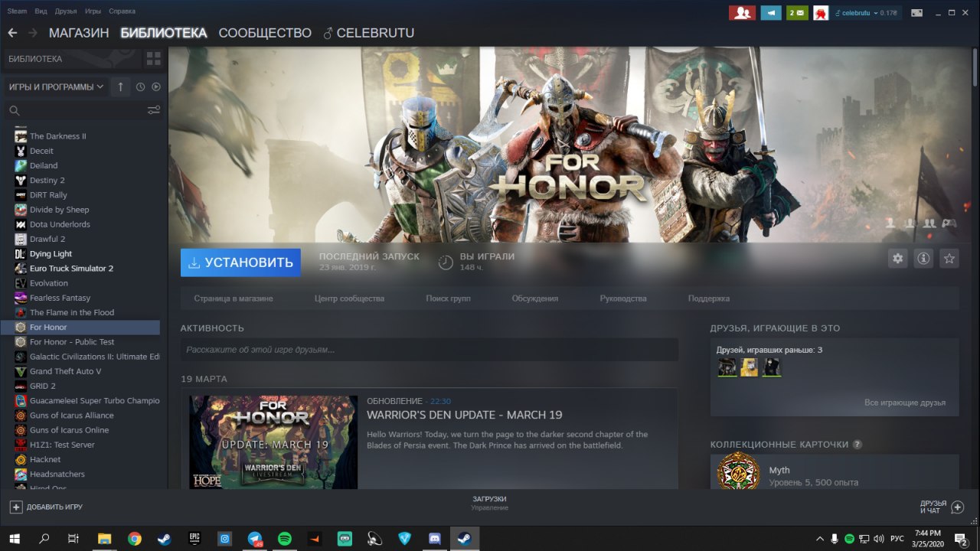Viewport: 980px width, 551px height.
Task: Sort library ascending with the up arrow
Action: pyautogui.click(x=120, y=87)
